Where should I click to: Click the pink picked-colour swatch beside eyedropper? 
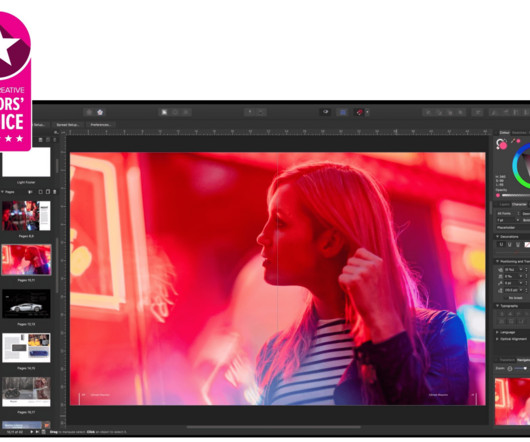[519, 141]
